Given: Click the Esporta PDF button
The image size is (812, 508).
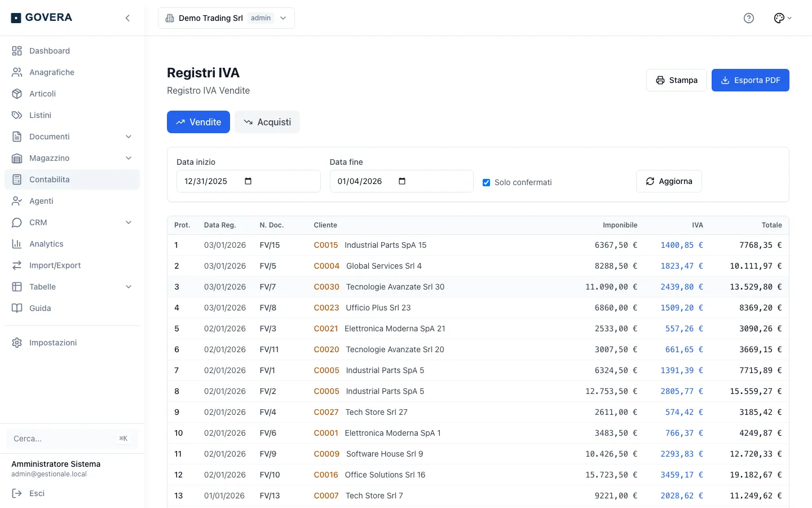Looking at the screenshot, I should [751, 80].
